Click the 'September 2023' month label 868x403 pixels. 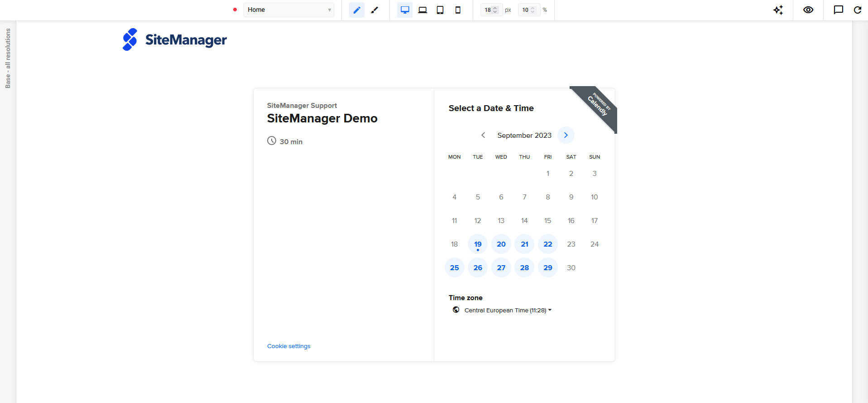(524, 136)
